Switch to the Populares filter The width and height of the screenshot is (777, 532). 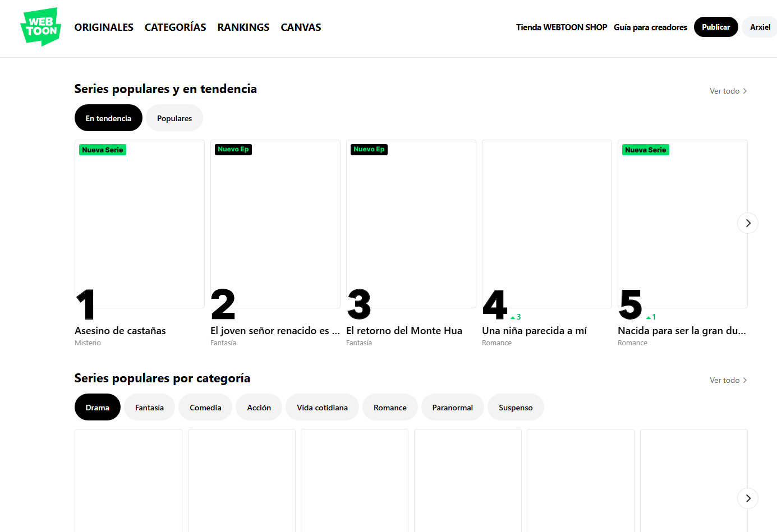pyautogui.click(x=174, y=118)
